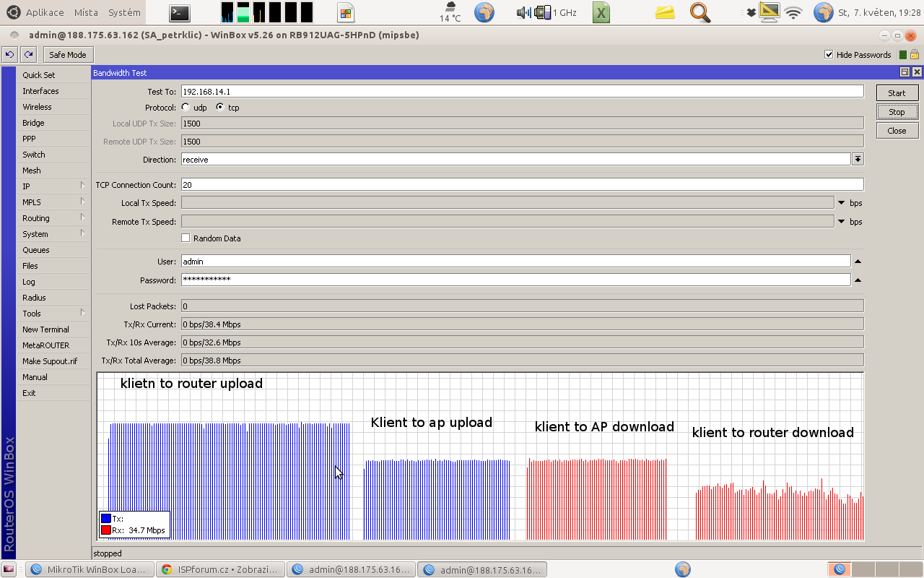Open the terminal launcher in top panel
Screen dimensions: 924x578
[180, 12]
